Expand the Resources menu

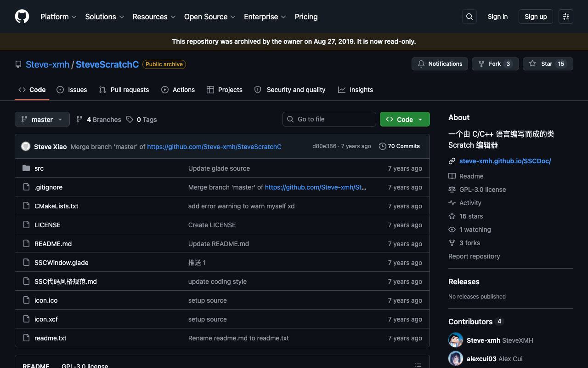(x=154, y=17)
